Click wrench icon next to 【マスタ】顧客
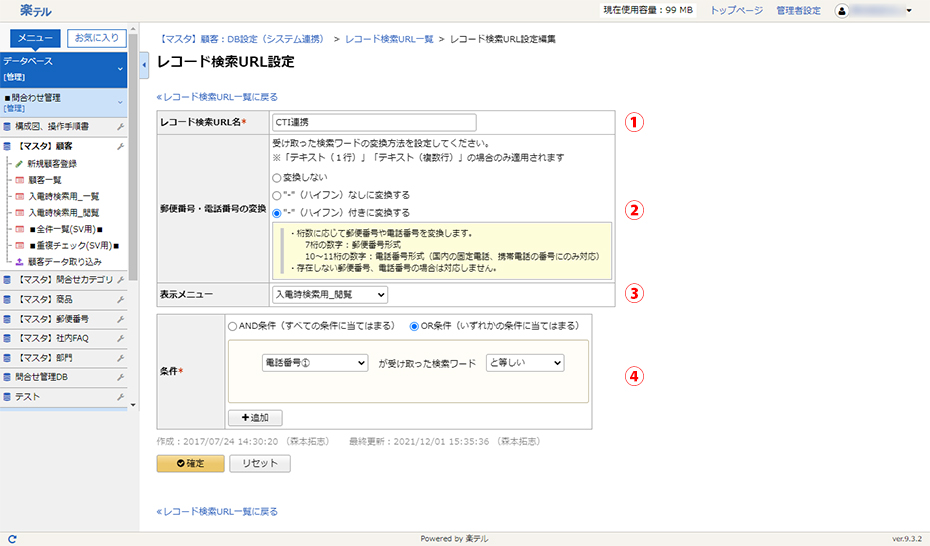Image resolution: width=930 pixels, height=546 pixels. click(x=120, y=146)
